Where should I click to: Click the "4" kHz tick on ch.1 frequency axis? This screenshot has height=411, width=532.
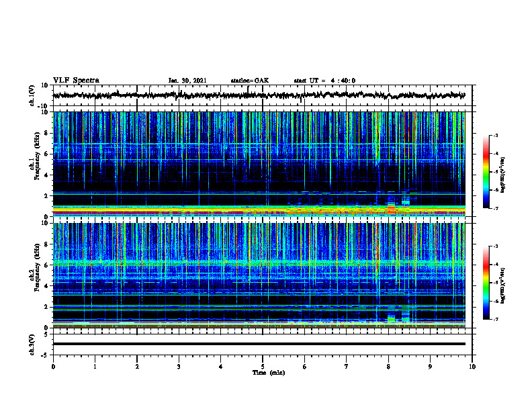click(x=46, y=175)
